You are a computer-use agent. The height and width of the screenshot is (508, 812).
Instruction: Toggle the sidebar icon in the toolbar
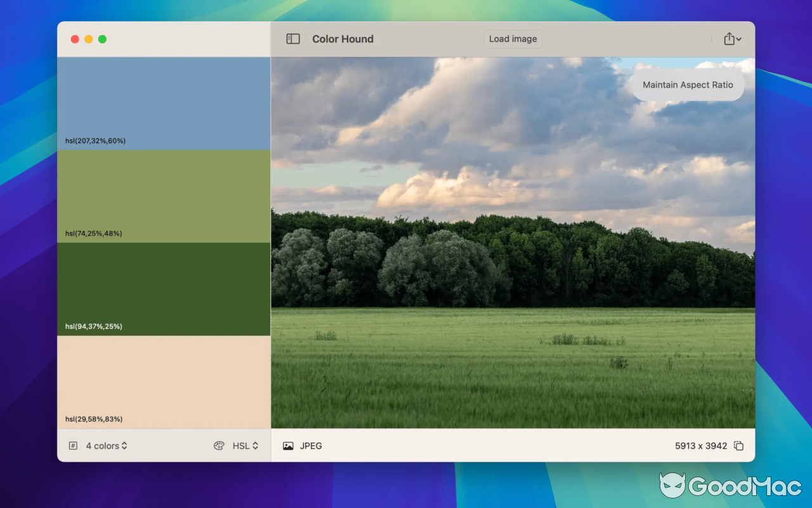(292, 38)
